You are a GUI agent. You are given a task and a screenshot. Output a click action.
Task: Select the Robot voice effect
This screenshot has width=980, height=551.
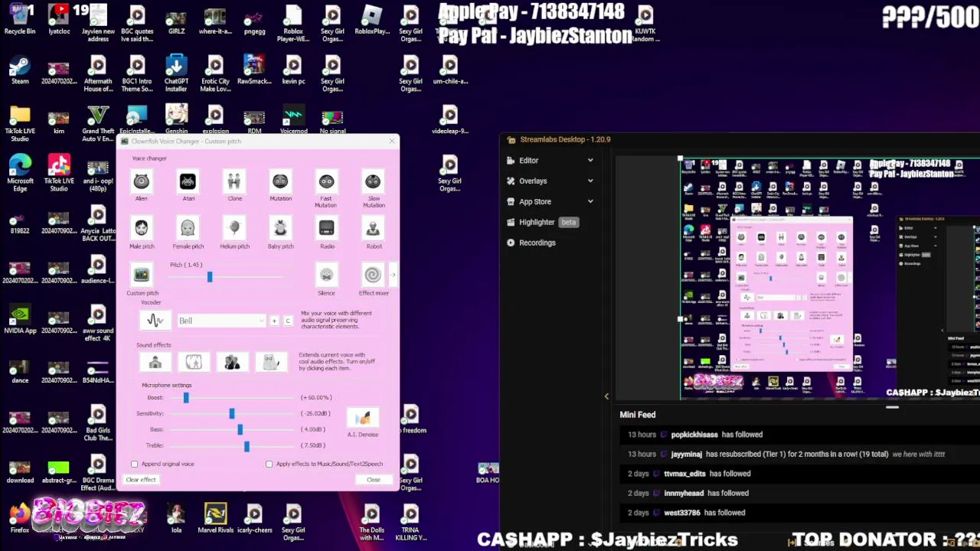point(373,229)
